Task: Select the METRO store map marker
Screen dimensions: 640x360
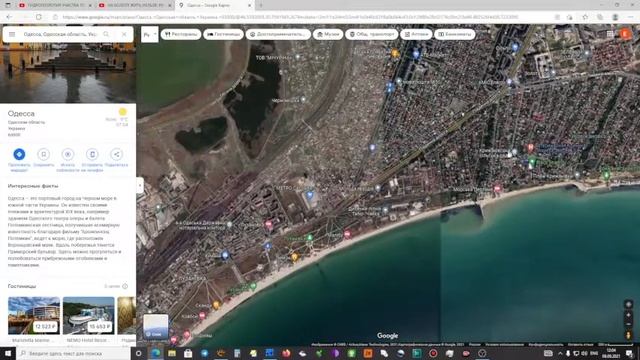Action: [310, 195]
